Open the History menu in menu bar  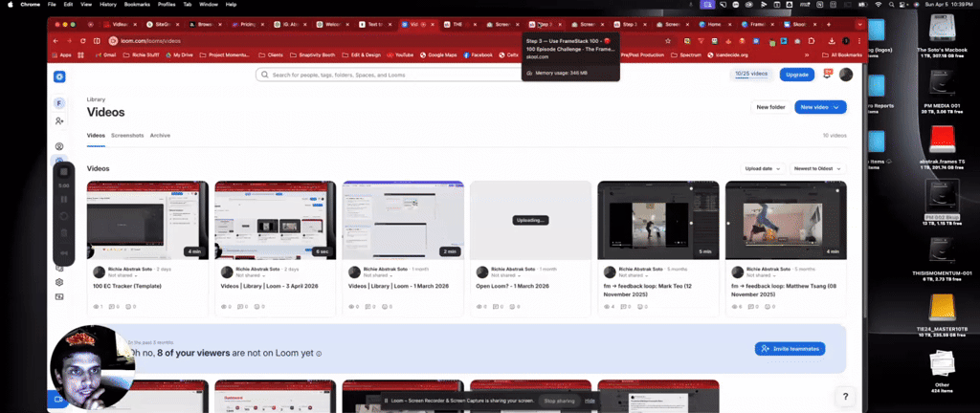[108, 5]
